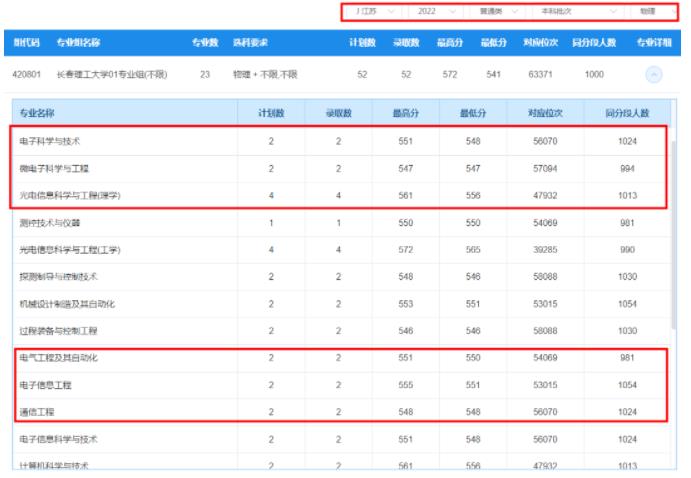691x478 pixels.
Task: Select the 机械设计制造及其自动化 major row
Action: pos(70,303)
